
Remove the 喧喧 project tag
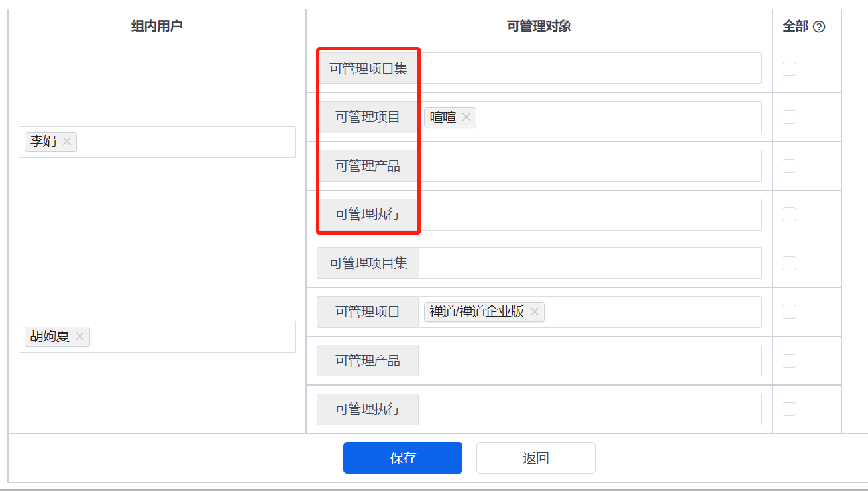pyautogui.click(x=466, y=117)
